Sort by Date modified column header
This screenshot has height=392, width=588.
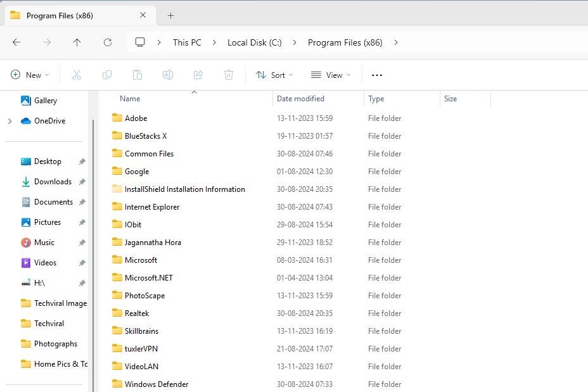(x=300, y=99)
